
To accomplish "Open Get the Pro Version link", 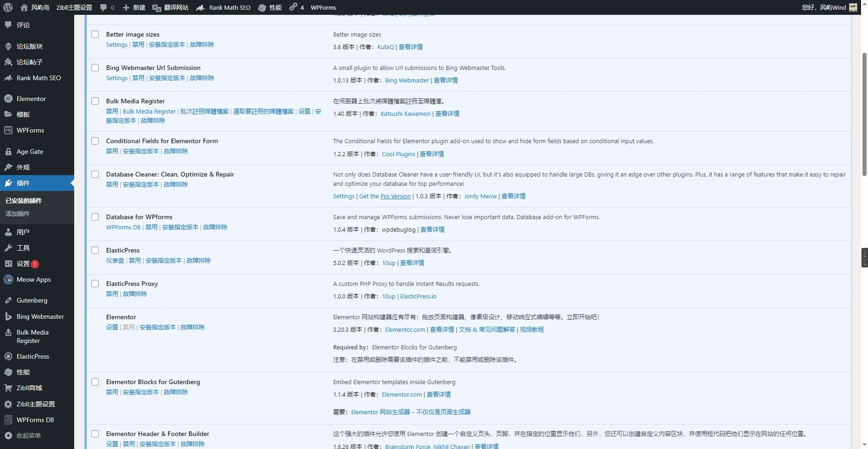I will click(385, 196).
